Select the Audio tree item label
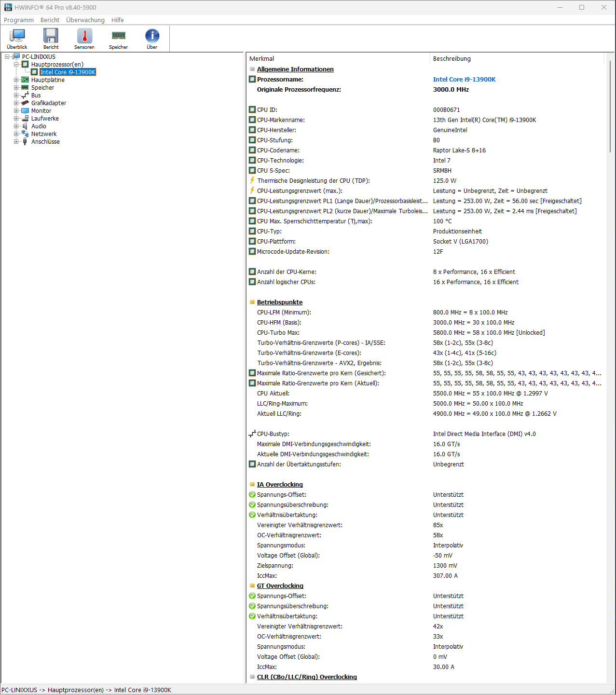Screen dimensions: 616x695 coord(39,126)
